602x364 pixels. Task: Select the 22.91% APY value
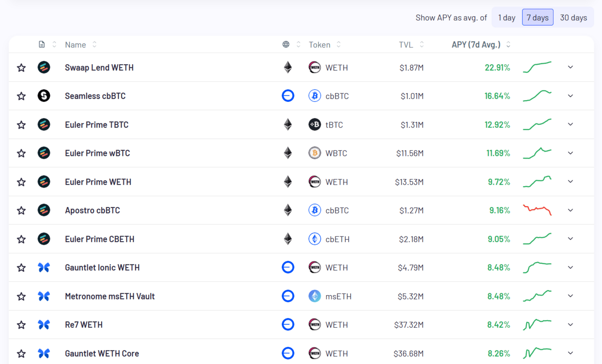(498, 67)
